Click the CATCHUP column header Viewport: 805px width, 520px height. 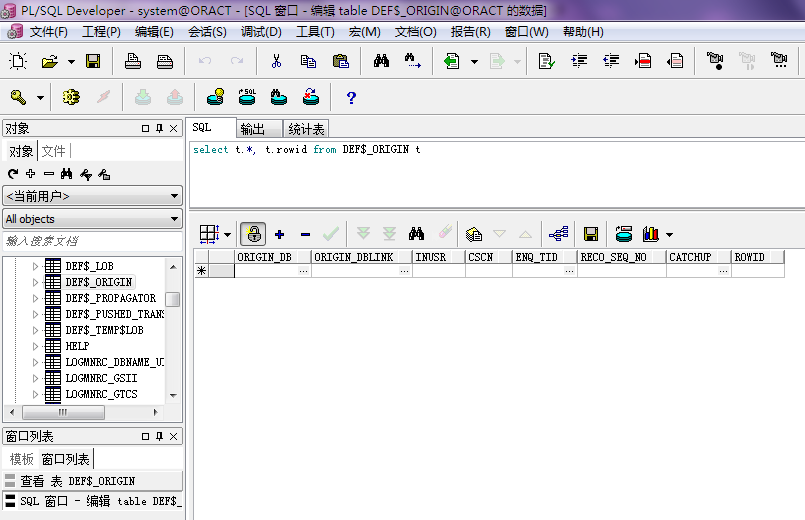coord(699,257)
